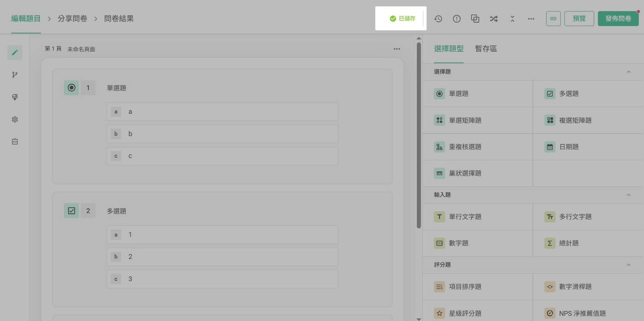Open the logic branch icon in left sidebar
The width and height of the screenshot is (644, 321).
coord(15,75)
